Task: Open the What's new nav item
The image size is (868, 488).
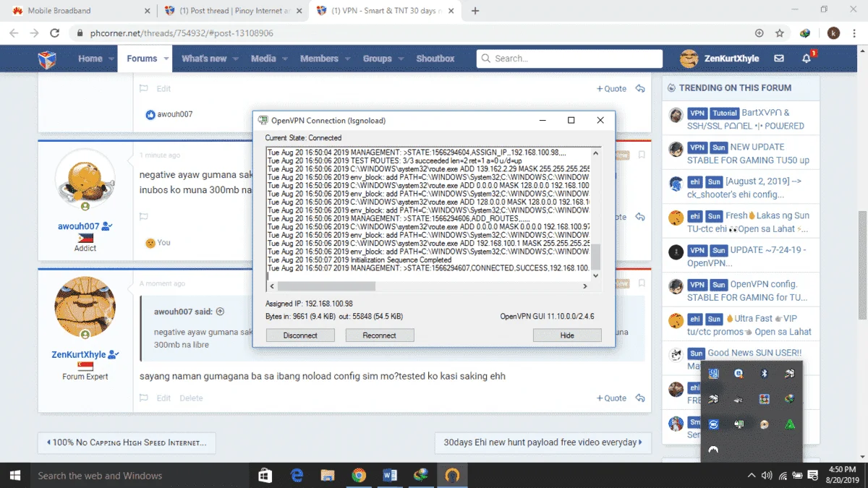Action: coord(204,59)
